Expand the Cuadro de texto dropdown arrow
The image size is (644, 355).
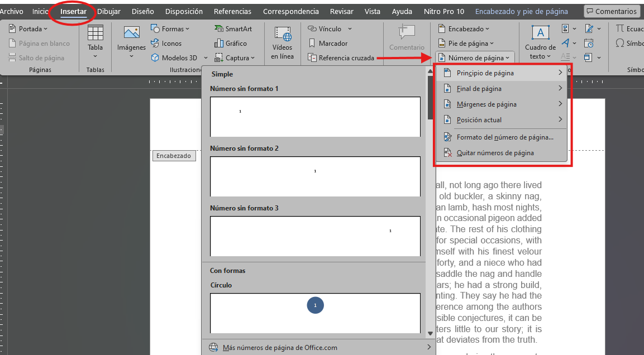pos(548,56)
